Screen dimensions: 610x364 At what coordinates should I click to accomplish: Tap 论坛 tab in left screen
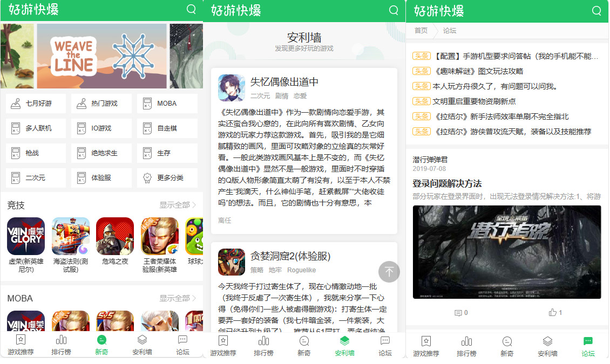point(182,345)
